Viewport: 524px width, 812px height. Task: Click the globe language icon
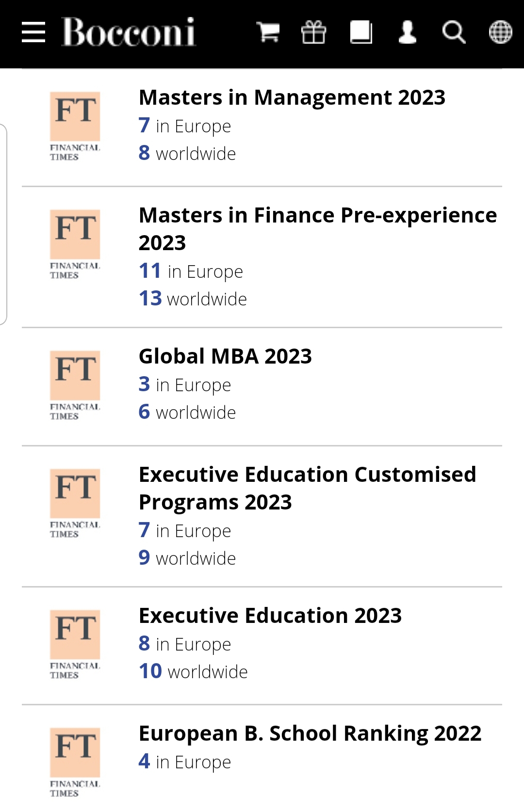[500, 32]
